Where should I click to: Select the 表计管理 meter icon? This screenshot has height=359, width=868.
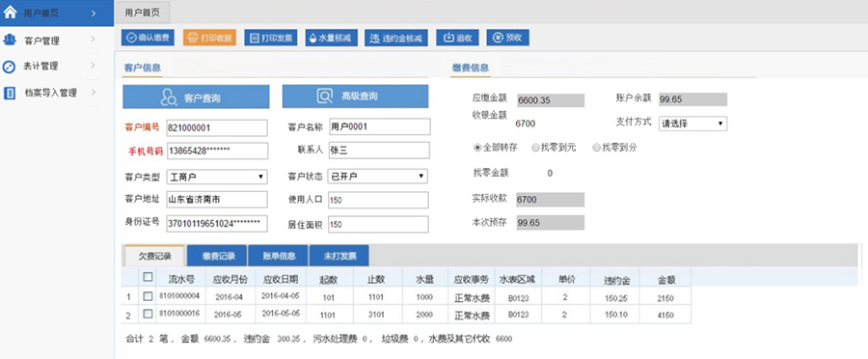(x=9, y=67)
